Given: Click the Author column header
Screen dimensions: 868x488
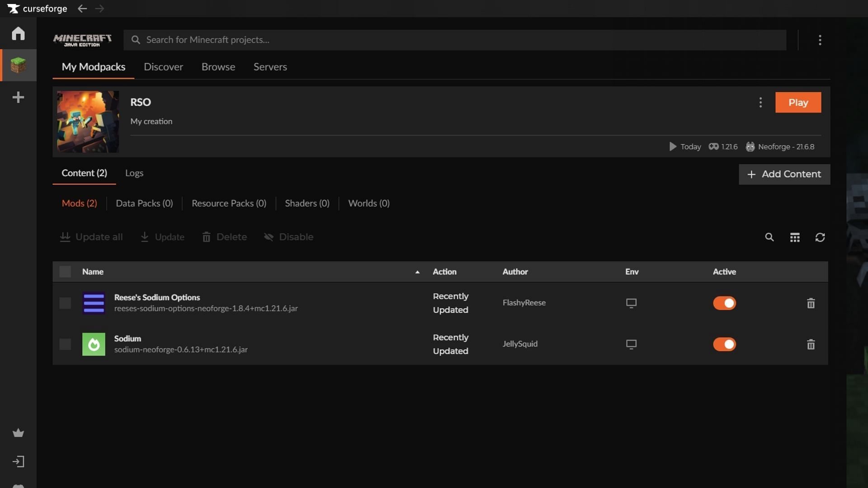Looking at the screenshot, I should click(515, 272).
